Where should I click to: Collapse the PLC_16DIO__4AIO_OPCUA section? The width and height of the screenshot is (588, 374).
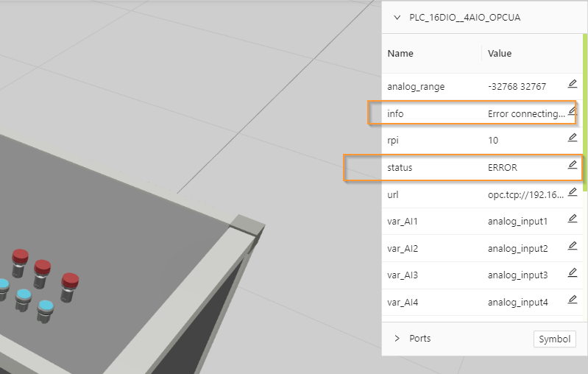pos(397,18)
